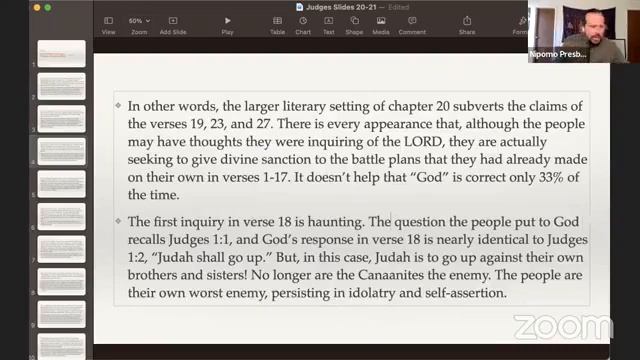Click the paragraph starting "In other words"
The height and width of the screenshot is (360, 640).
pyautogui.click(x=357, y=150)
